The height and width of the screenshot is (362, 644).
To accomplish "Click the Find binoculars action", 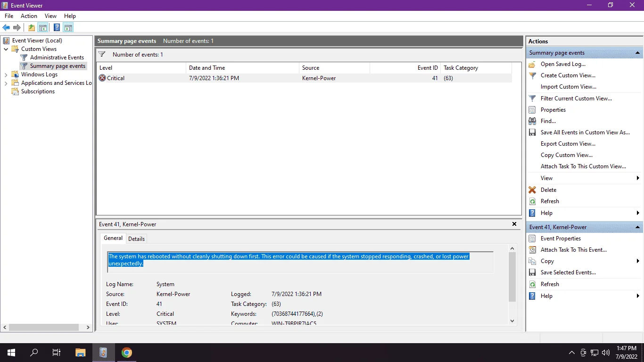I will (x=532, y=121).
